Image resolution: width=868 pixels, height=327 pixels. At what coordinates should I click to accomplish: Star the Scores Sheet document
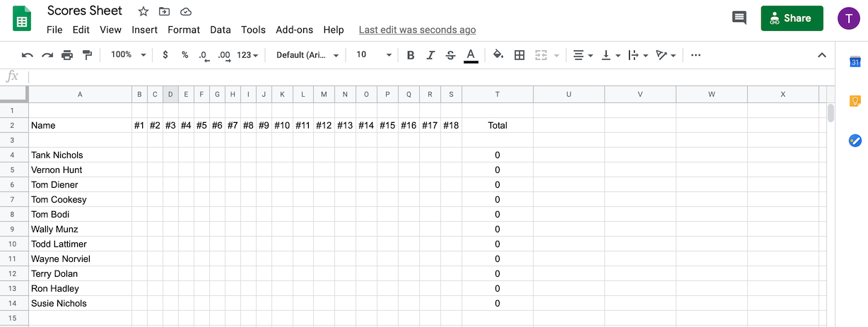pos(143,11)
